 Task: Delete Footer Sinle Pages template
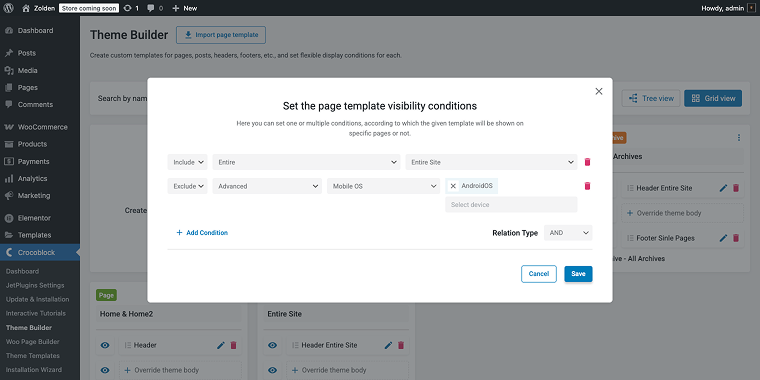[736, 238]
